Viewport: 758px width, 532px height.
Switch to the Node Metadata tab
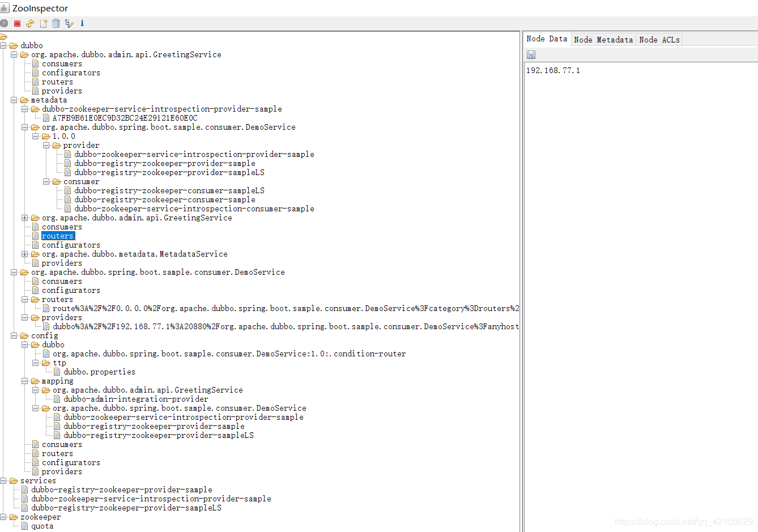tap(603, 40)
